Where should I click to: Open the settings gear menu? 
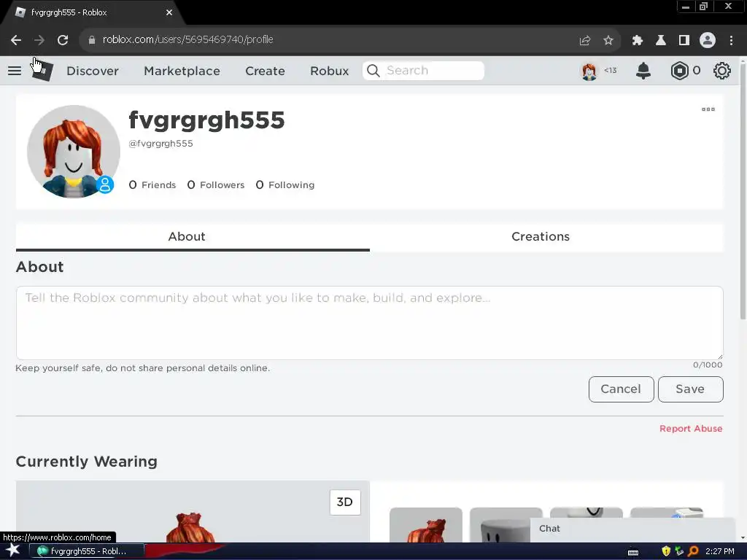721,71
